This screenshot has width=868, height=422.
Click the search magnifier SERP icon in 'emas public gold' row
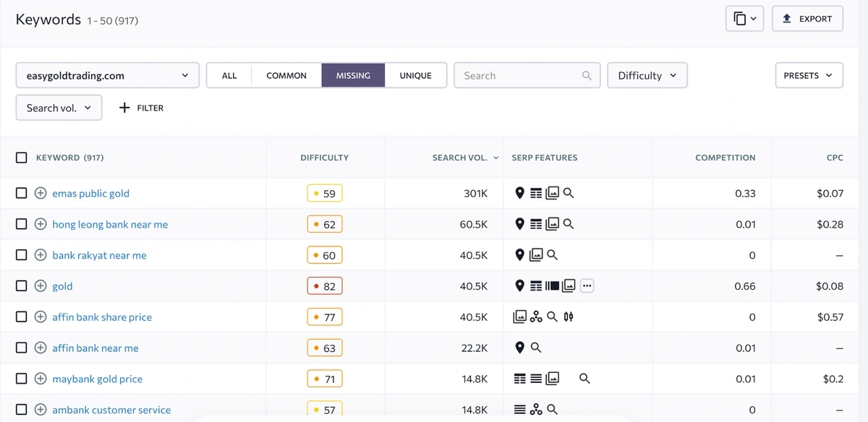pyautogui.click(x=569, y=193)
